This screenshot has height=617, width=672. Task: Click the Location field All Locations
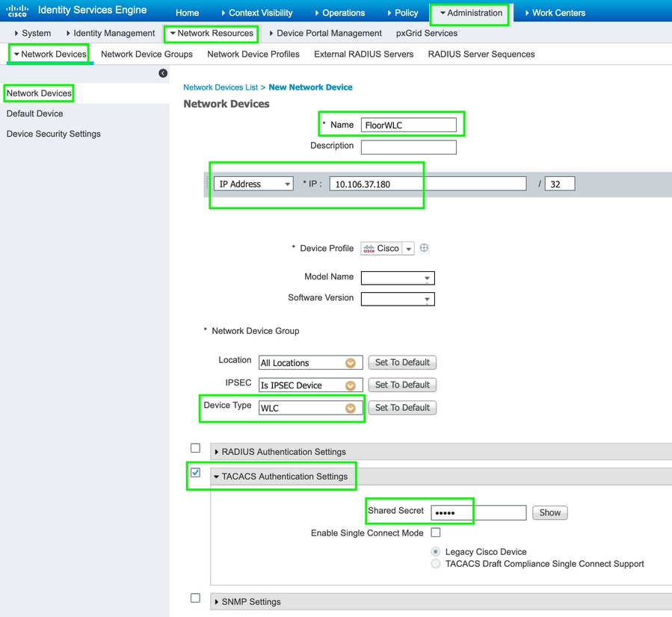[x=311, y=363]
